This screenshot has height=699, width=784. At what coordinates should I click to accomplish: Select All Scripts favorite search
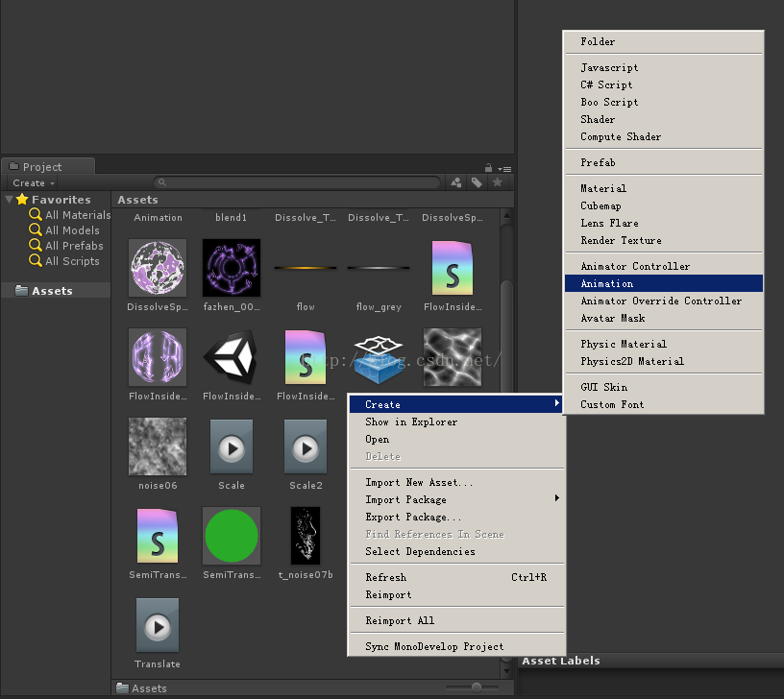coord(64,261)
